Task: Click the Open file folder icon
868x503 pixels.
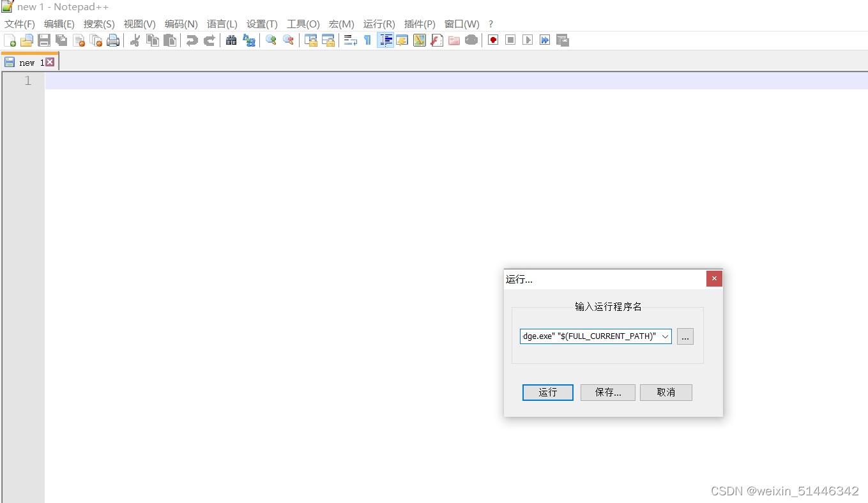Action: [26, 40]
